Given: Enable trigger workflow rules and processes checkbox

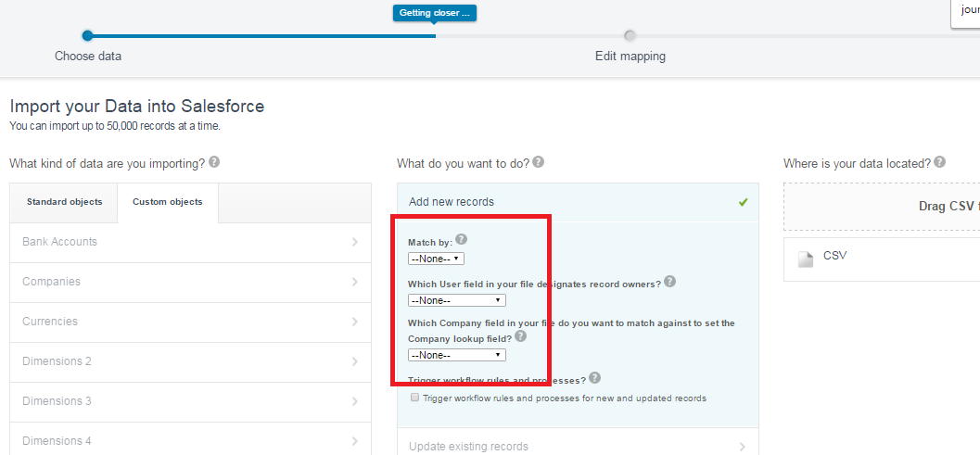Looking at the screenshot, I should click(415, 398).
